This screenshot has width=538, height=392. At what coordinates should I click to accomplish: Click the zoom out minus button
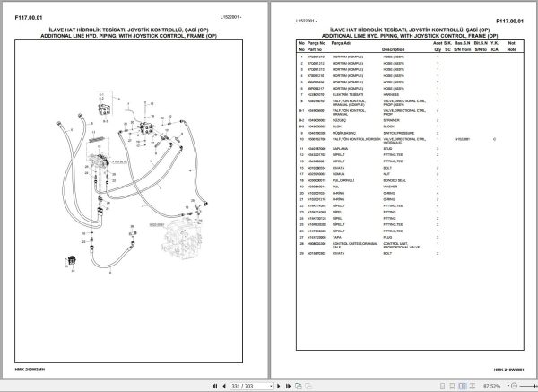[514, 386]
